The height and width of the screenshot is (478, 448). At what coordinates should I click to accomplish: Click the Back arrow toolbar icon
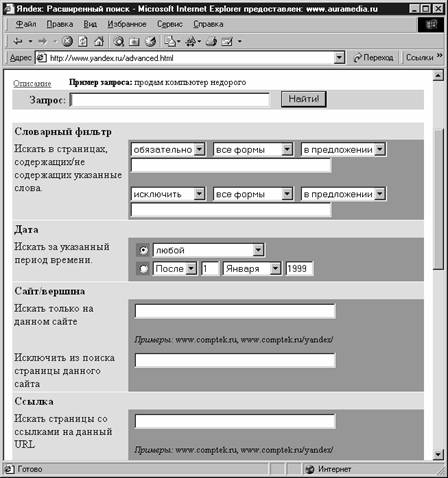coord(17,42)
